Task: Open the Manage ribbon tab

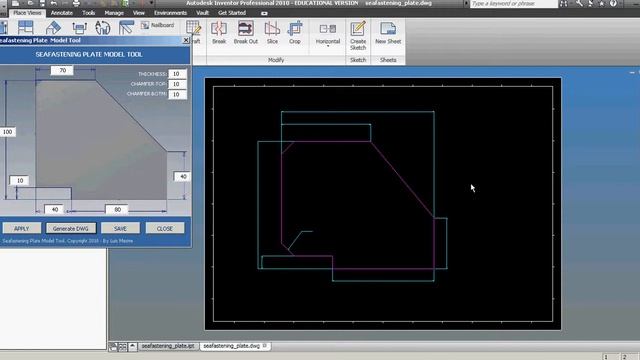Action: pyautogui.click(x=114, y=13)
